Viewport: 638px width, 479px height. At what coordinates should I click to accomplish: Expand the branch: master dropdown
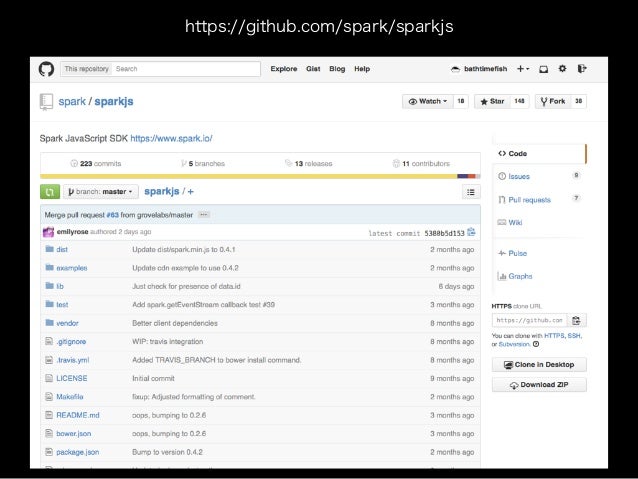point(101,192)
